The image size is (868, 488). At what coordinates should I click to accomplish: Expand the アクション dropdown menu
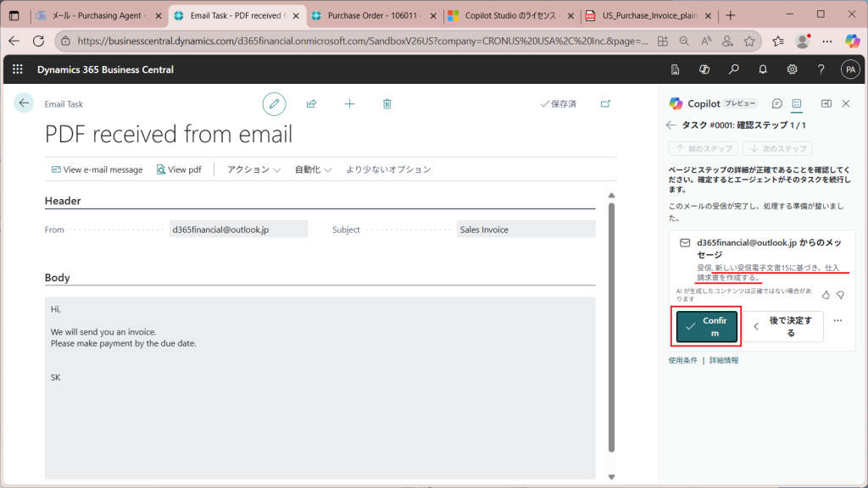pos(253,169)
